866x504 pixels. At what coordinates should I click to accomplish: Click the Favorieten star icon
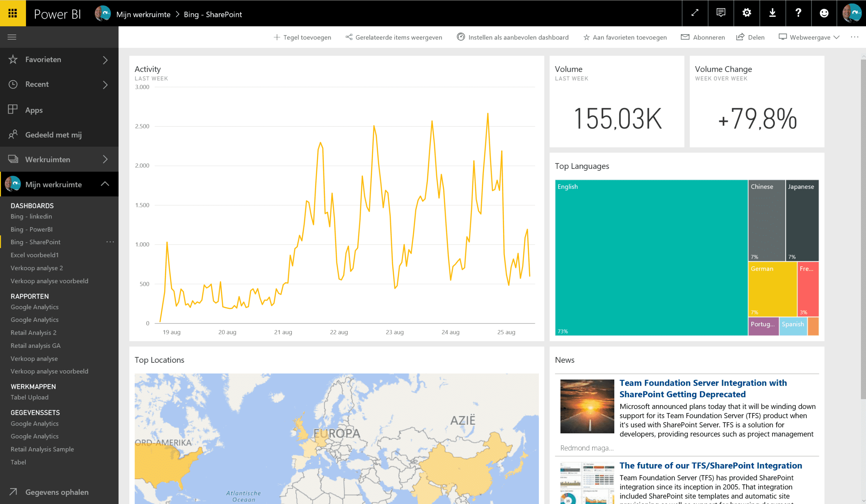[13, 59]
